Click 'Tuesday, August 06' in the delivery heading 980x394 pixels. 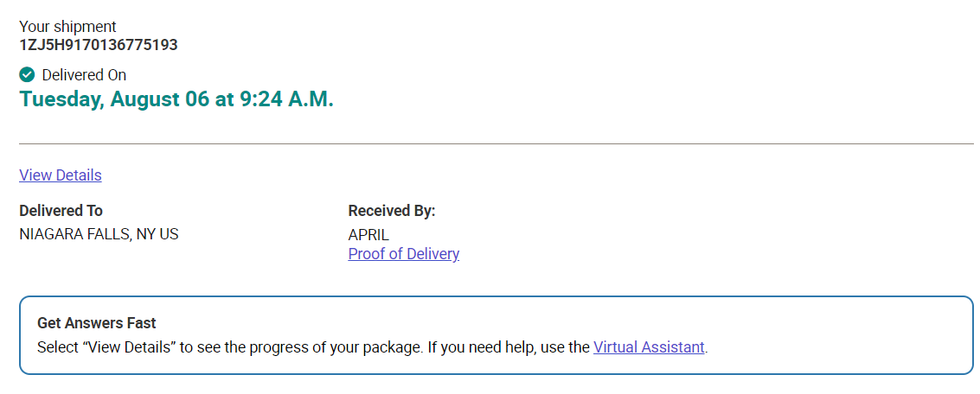click(114, 98)
